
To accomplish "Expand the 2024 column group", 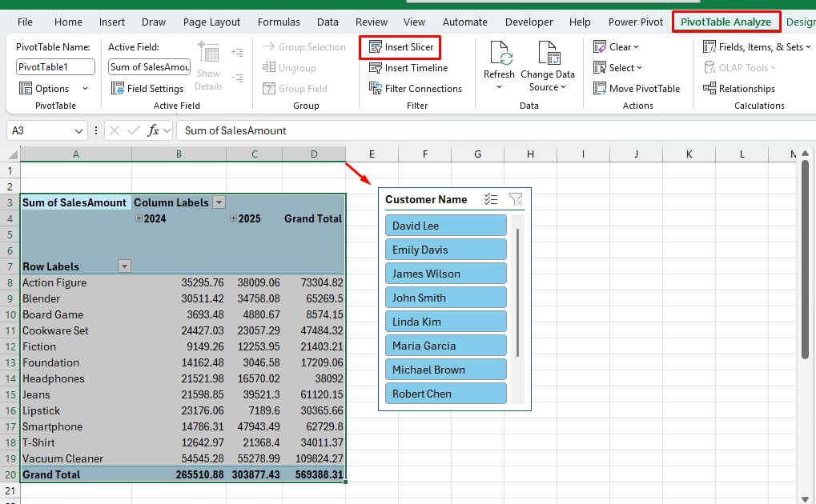I will click(139, 218).
